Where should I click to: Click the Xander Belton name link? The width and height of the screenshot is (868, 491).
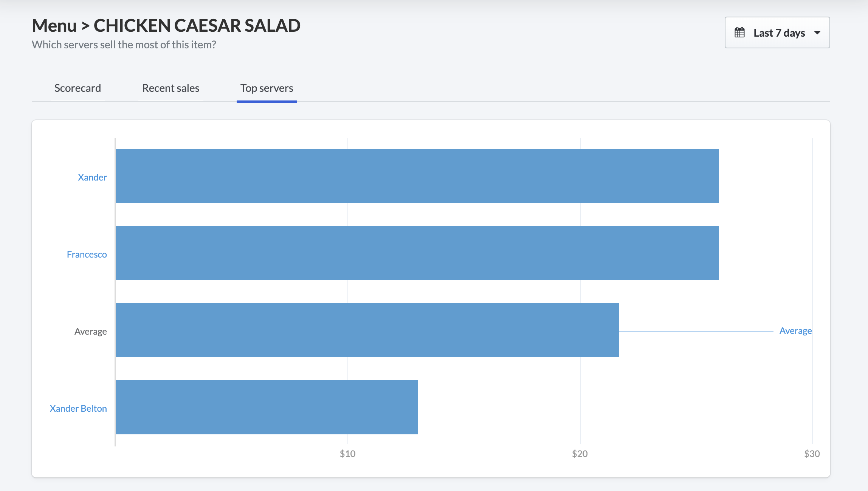78,408
